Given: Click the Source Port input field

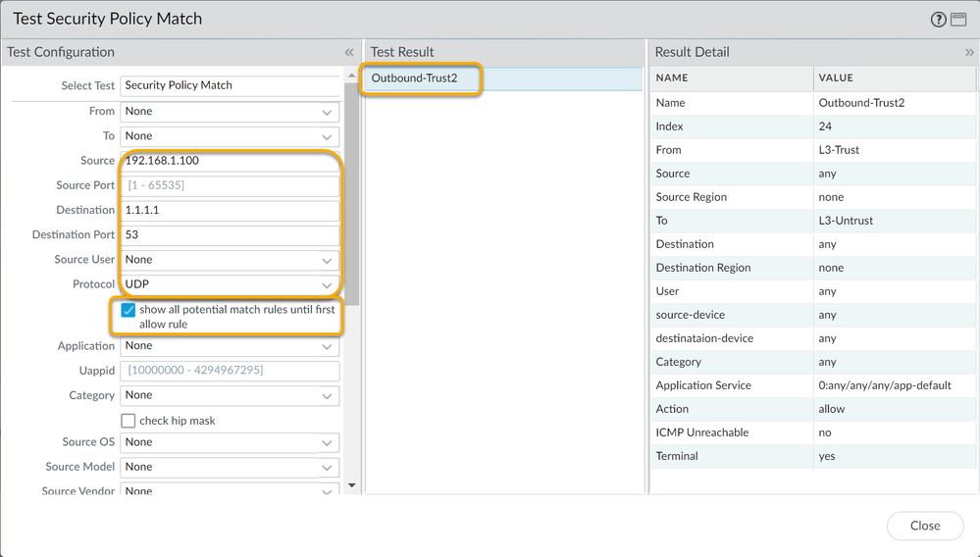Looking at the screenshot, I should 230,185.
